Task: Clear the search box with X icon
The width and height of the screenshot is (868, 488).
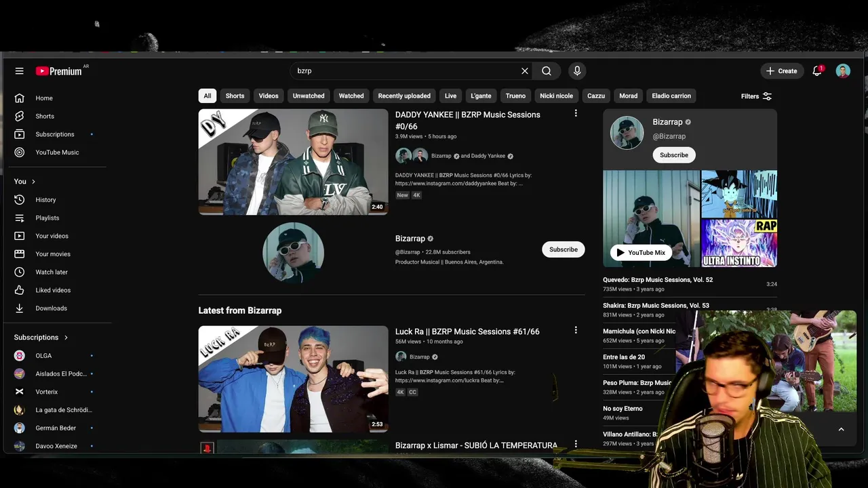Action: [x=524, y=70]
